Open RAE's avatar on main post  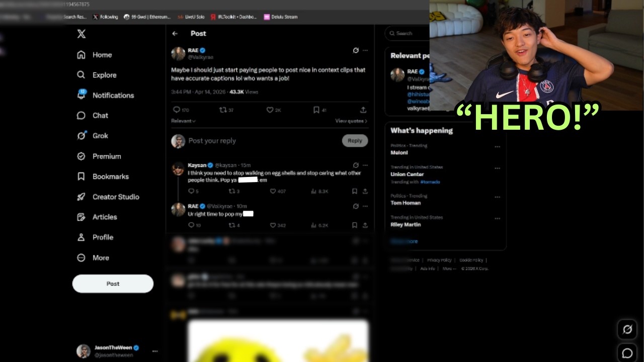[178, 54]
